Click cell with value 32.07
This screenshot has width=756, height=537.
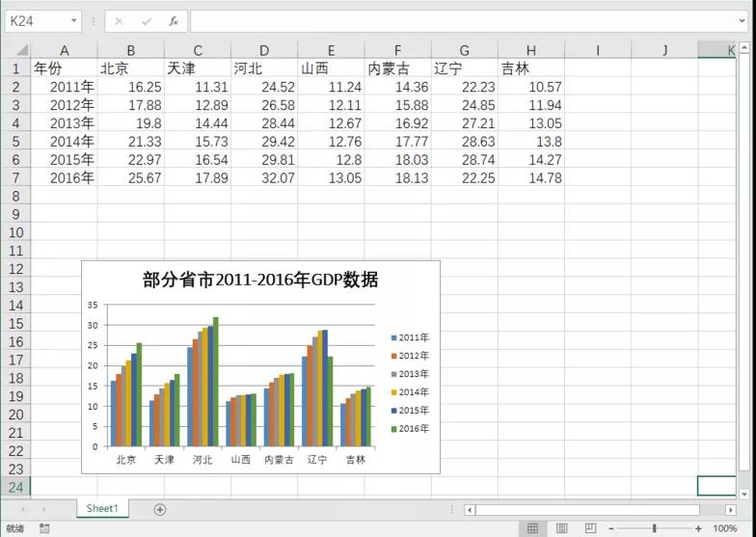(x=264, y=177)
